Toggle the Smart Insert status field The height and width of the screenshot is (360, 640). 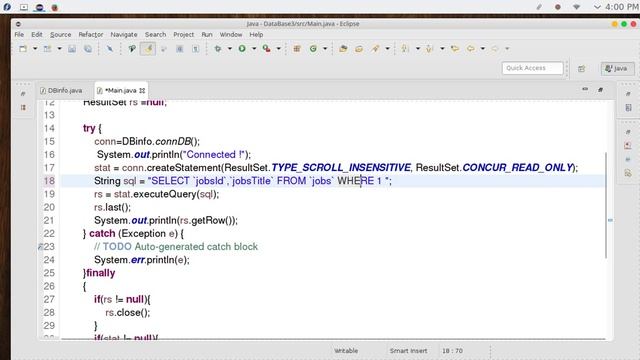point(408,351)
